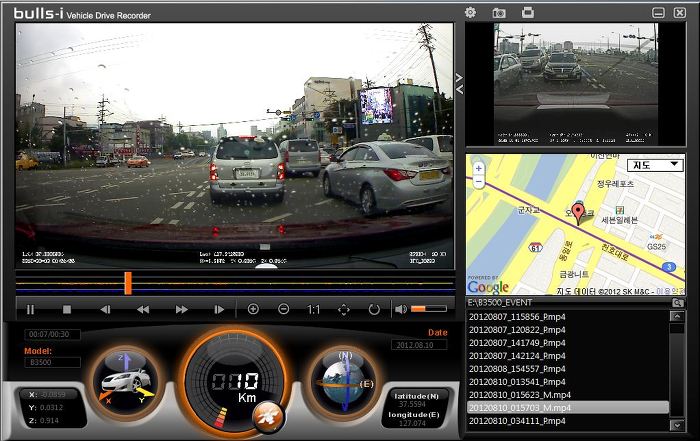
Task: Browse folder with icon beside E:\B3500_EVENT
Action: pos(678,303)
